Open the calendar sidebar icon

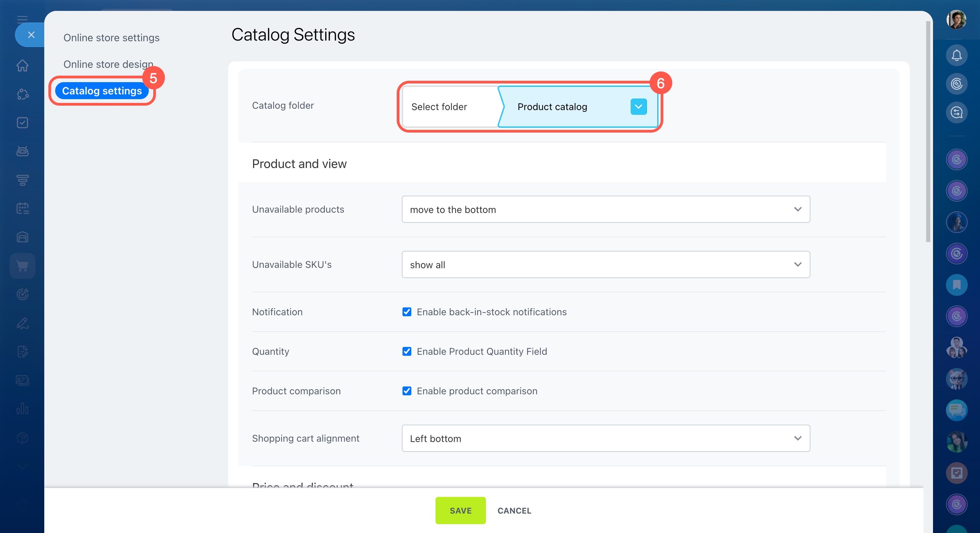pyautogui.click(x=22, y=208)
